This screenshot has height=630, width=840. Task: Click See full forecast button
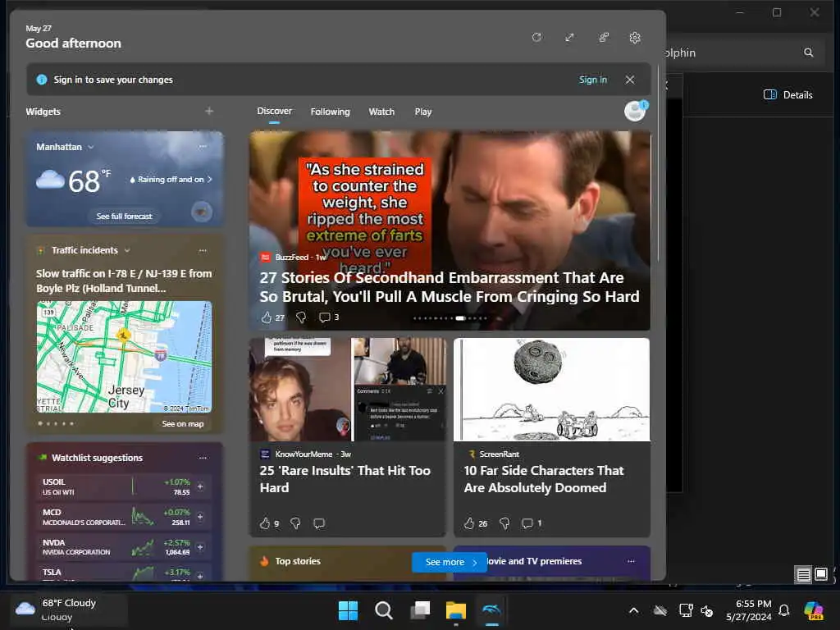[x=125, y=217]
